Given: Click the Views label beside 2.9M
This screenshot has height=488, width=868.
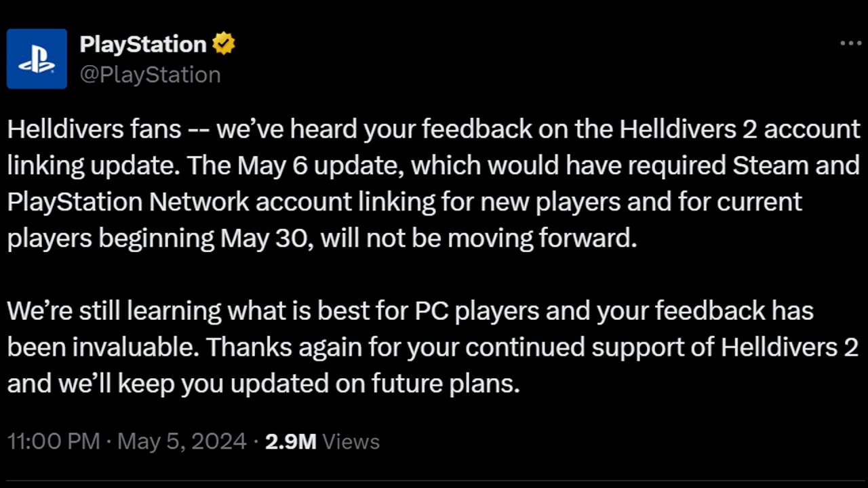Looking at the screenshot, I should coord(351,442).
